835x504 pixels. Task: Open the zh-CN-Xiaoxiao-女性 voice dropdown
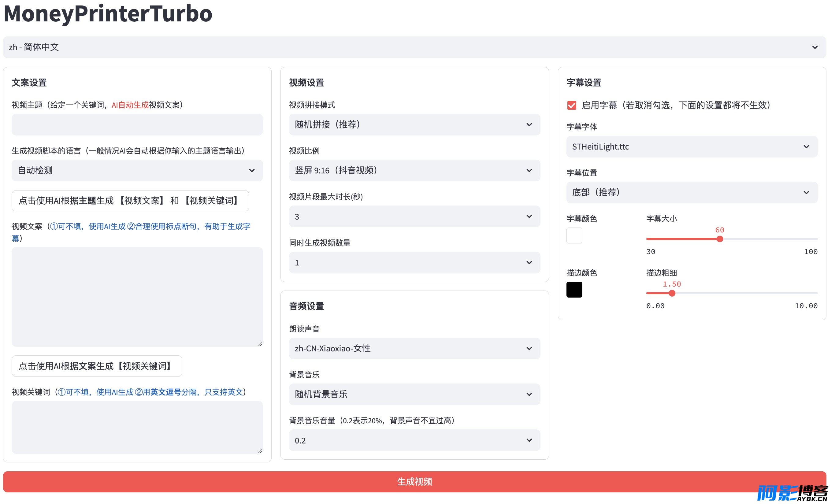(414, 348)
